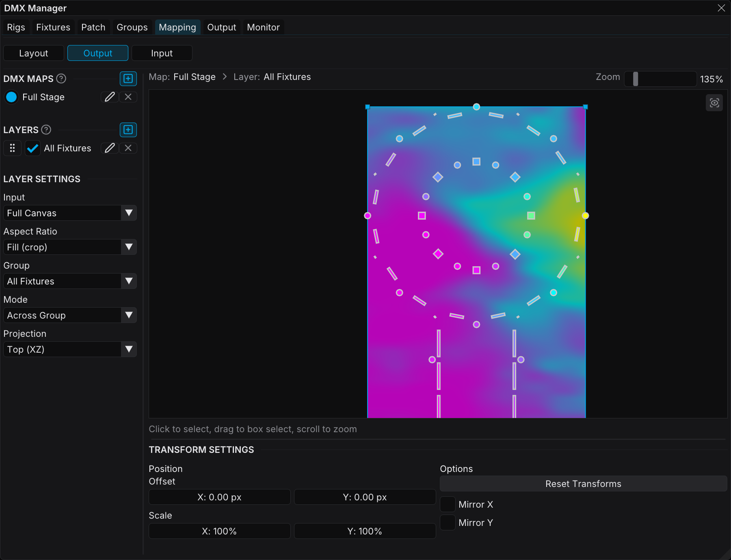The width and height of the screenshot is (731, 560).
Task: Open the Mode dropdown showing Across Group
Action: tap(70, 315)
